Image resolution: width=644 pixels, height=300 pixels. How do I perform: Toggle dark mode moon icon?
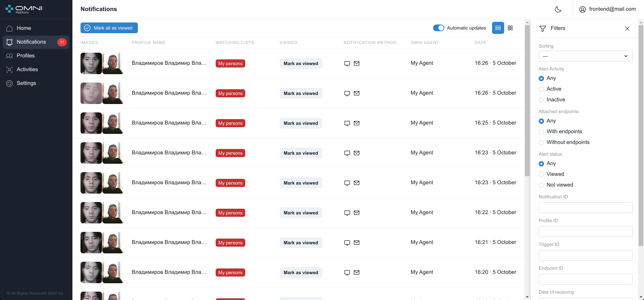(558, 9)
